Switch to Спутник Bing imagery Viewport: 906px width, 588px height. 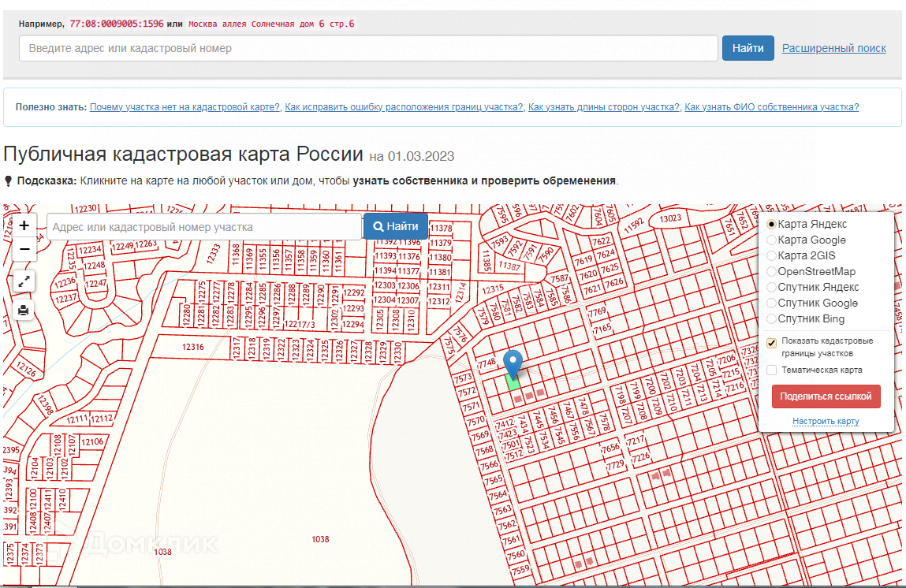772,319
